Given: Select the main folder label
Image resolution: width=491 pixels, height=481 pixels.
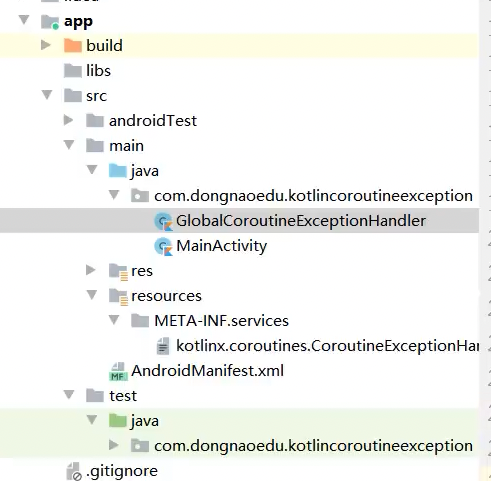Looking at the screenshot, I should pos(126,146).
